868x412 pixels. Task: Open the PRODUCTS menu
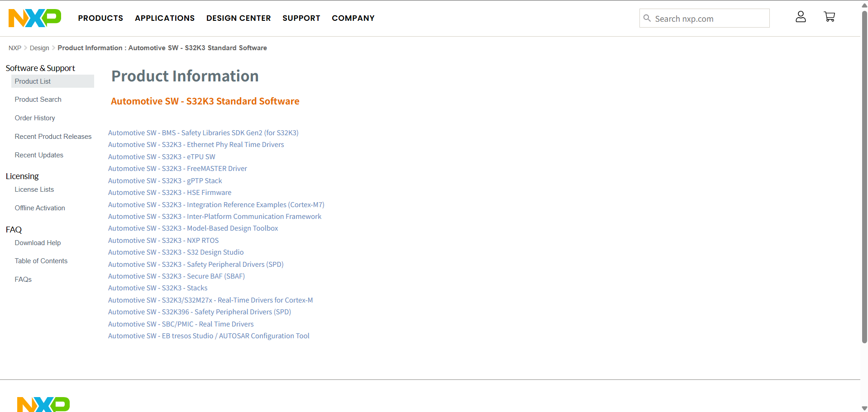(x=100, y=18)
